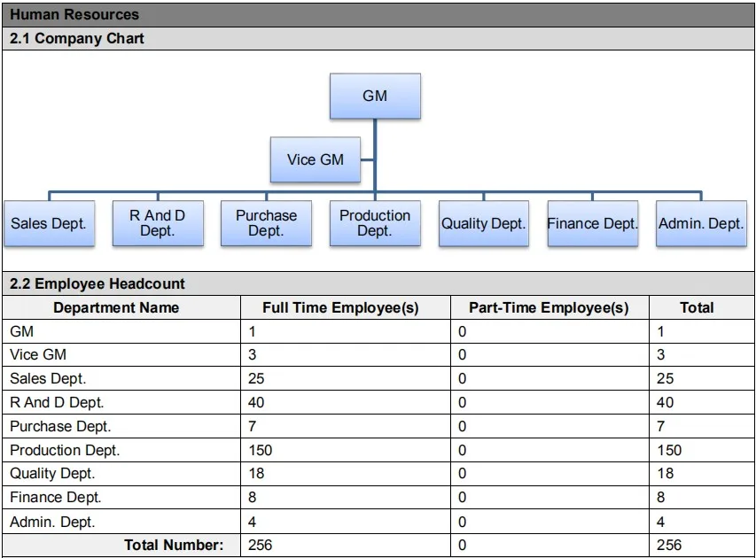Select the Production Dept. chart box
756x558 pixels.
pos(375,223)
